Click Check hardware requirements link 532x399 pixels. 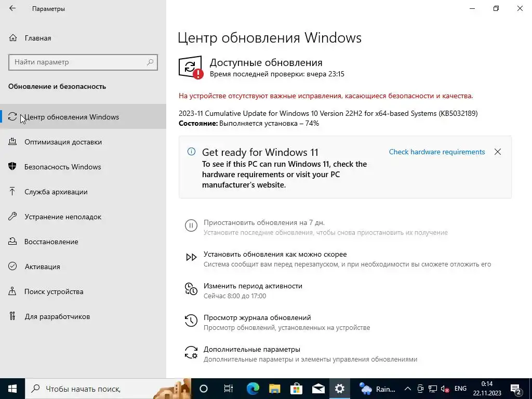tap(436, 152)
